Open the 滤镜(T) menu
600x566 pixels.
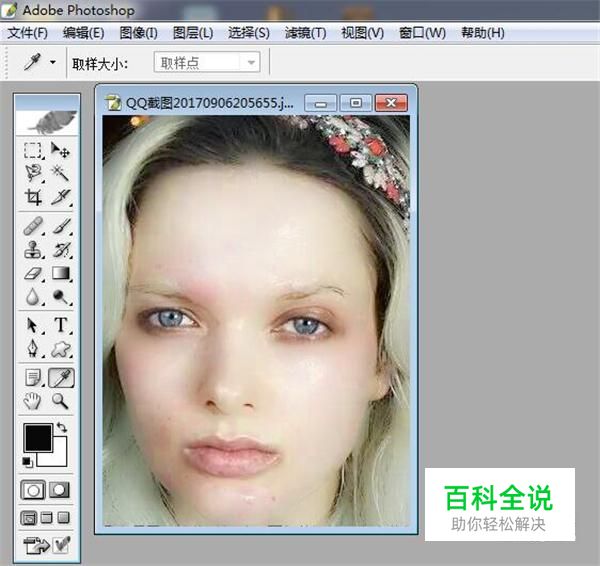click(305, 33)
